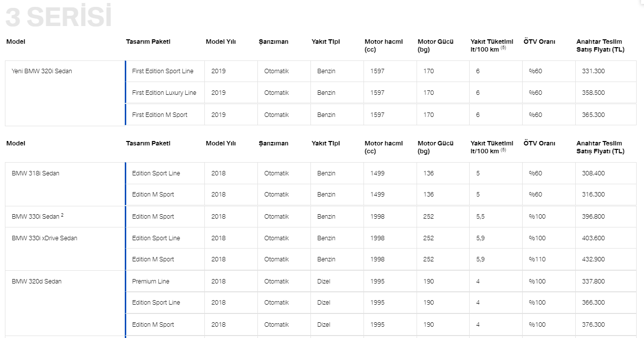Select the Premium Line package for 320d
The image size is (644, 338).
pos(150,282)
